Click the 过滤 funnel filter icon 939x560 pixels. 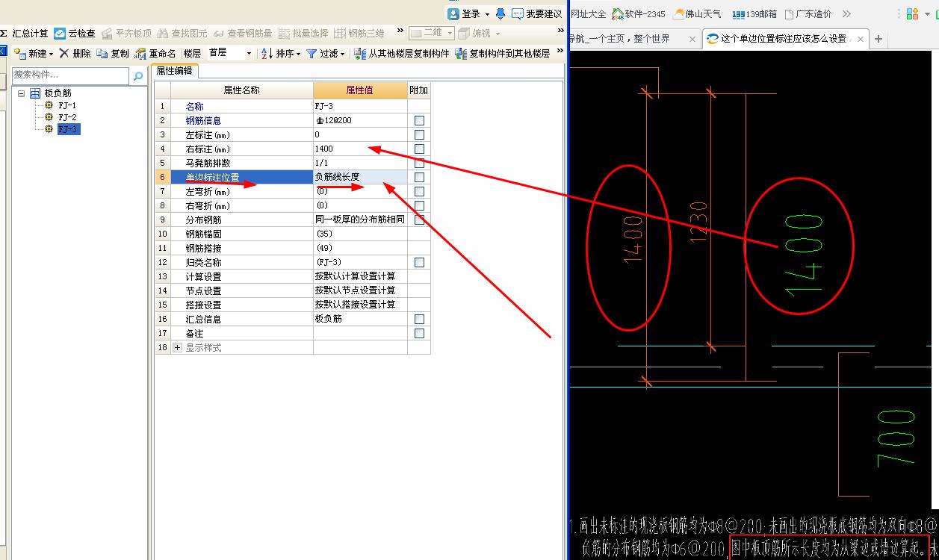pyautogui.click(x=312, y=53)
